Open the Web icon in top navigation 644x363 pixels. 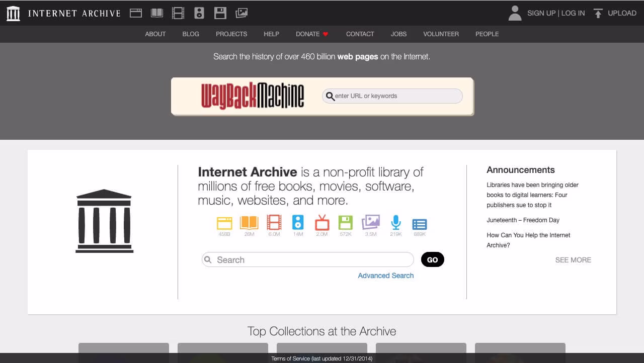coord(136,13)
